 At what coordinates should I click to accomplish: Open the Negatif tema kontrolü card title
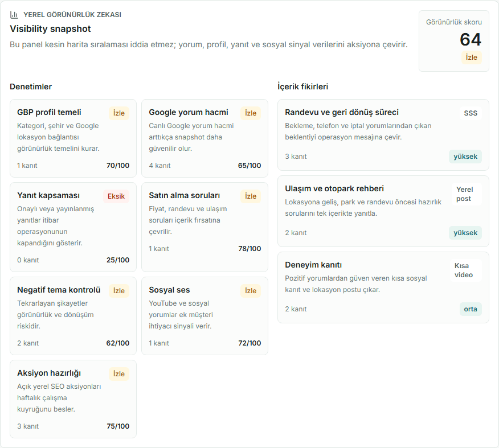[x=59, y=290]
